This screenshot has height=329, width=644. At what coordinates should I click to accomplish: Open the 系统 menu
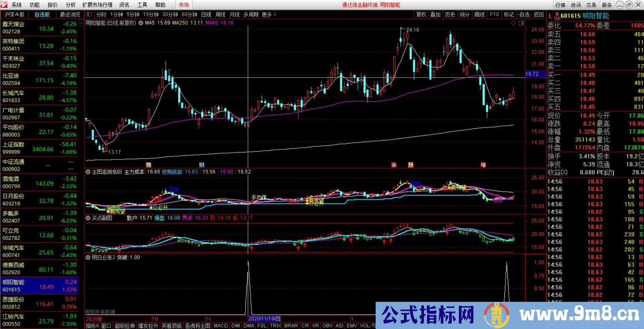[16, 5]
